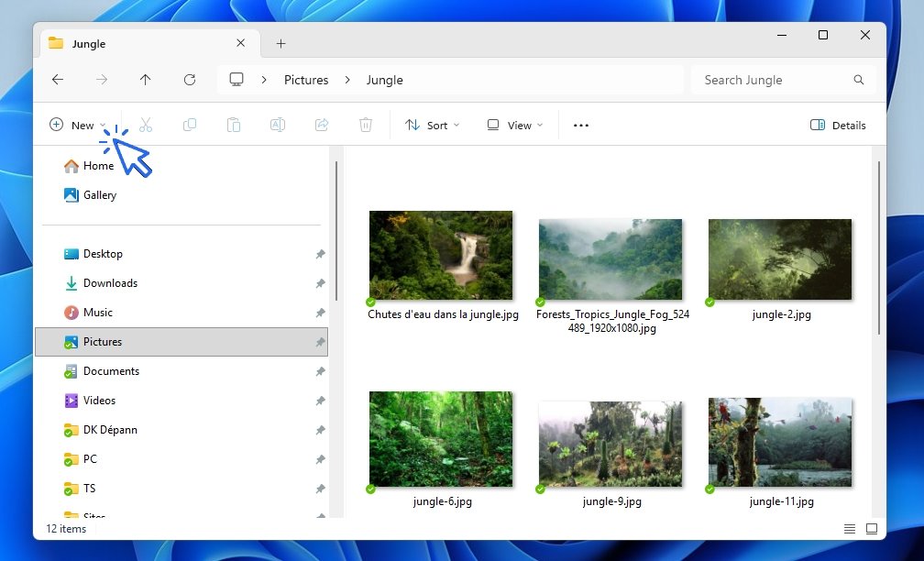Open Home from the navigation pane
924x561 pixels.
coord(94,166)
